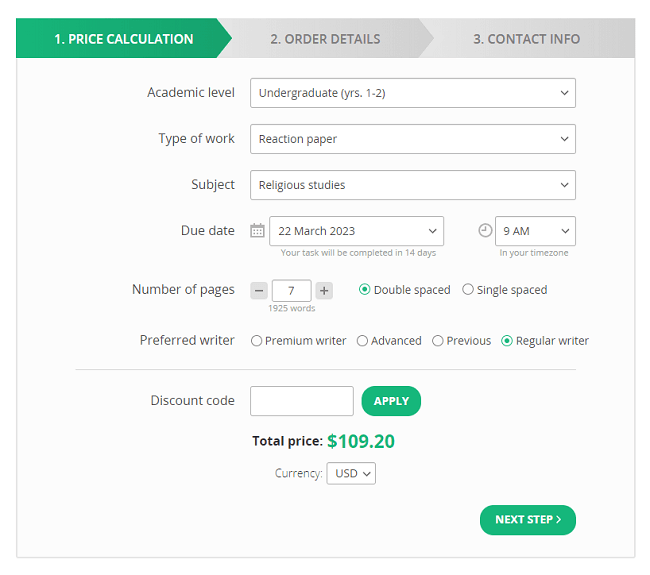Click the calendar icon beside due date

pos(257,231)
